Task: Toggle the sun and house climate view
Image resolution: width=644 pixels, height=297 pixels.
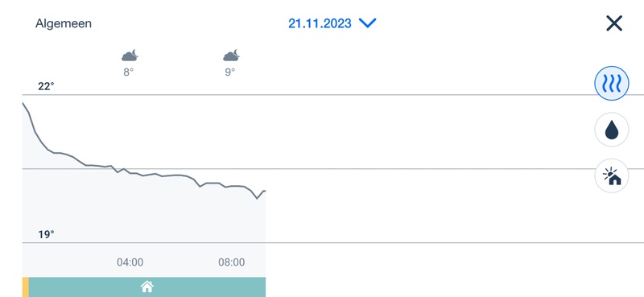Action: point(612,176)
